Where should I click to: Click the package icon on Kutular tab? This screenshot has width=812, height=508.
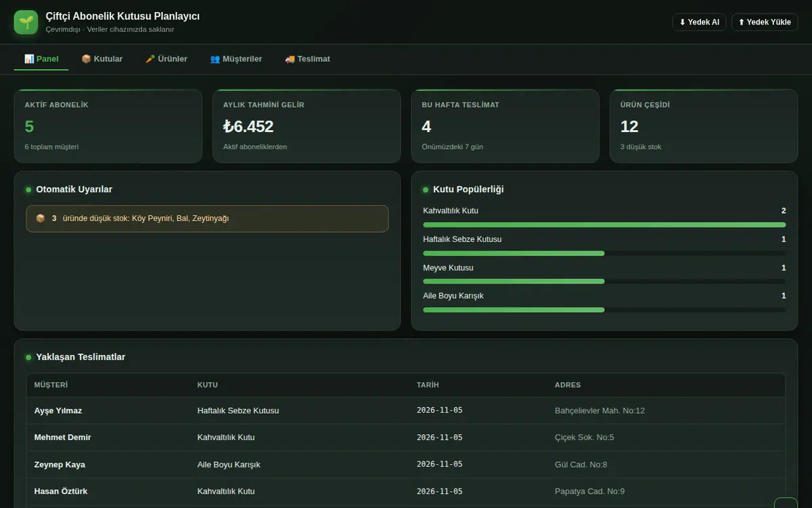(86, 59)
